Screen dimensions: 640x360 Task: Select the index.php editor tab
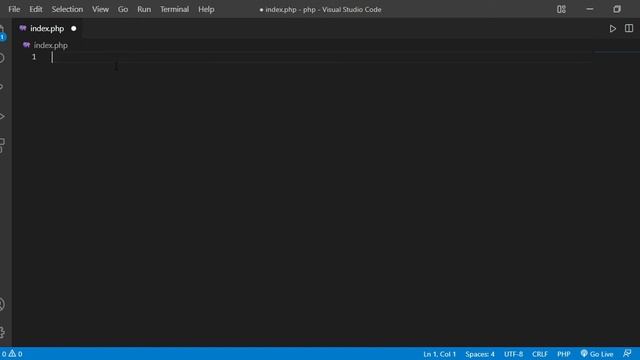coord(47,29)
